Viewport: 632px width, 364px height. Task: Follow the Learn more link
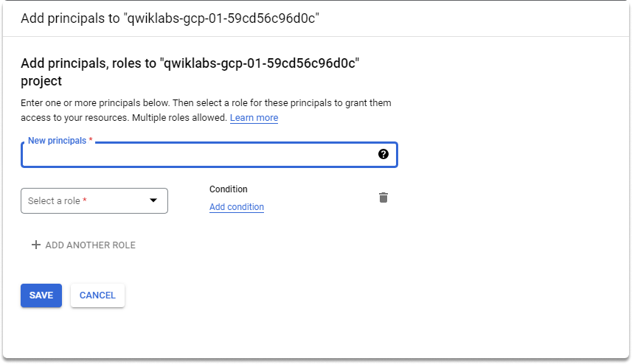coord(254,118)
